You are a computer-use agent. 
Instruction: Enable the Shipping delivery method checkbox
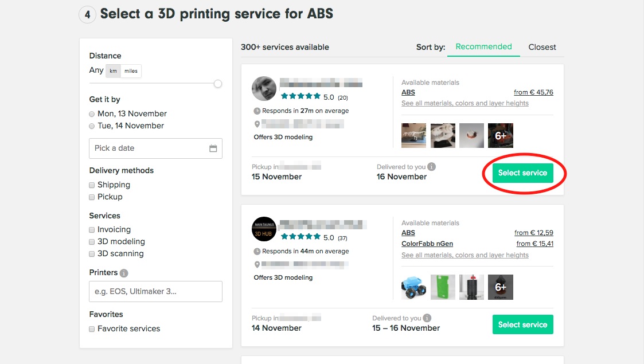click(92, 185)
